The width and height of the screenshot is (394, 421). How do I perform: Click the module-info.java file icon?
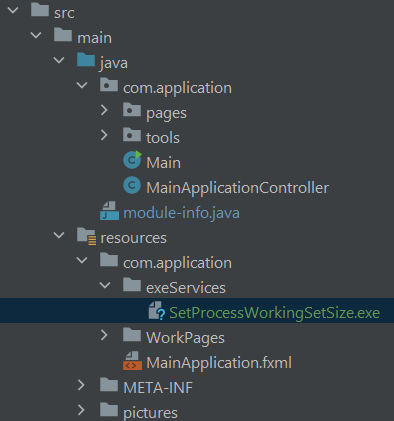coord(109,210)
